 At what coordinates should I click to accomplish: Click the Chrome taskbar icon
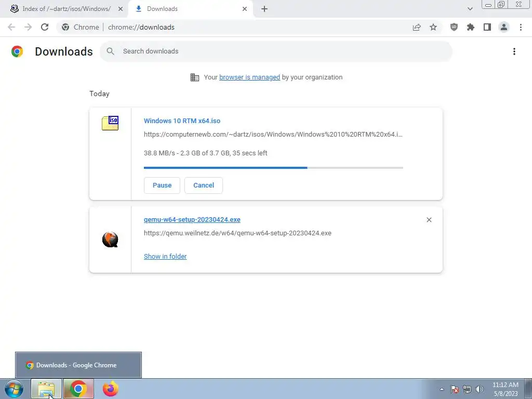pos(78,389)
